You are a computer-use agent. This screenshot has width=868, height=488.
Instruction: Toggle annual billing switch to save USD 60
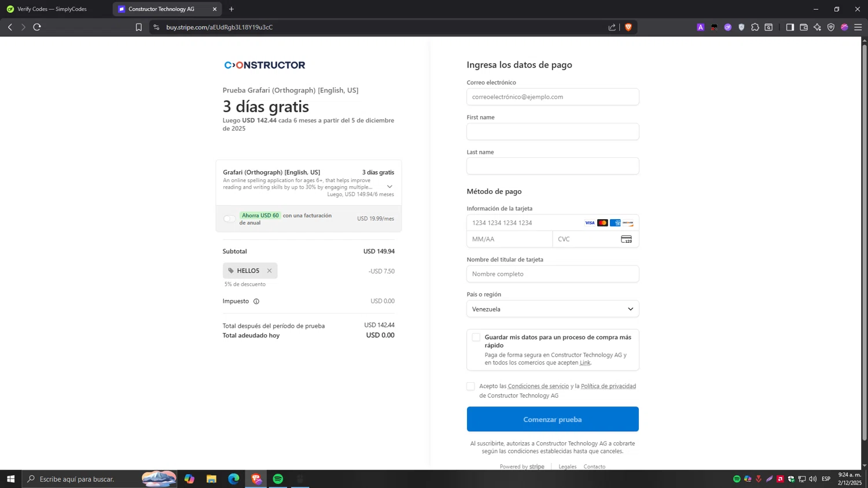pyautogui.click(x=229, y=219)
